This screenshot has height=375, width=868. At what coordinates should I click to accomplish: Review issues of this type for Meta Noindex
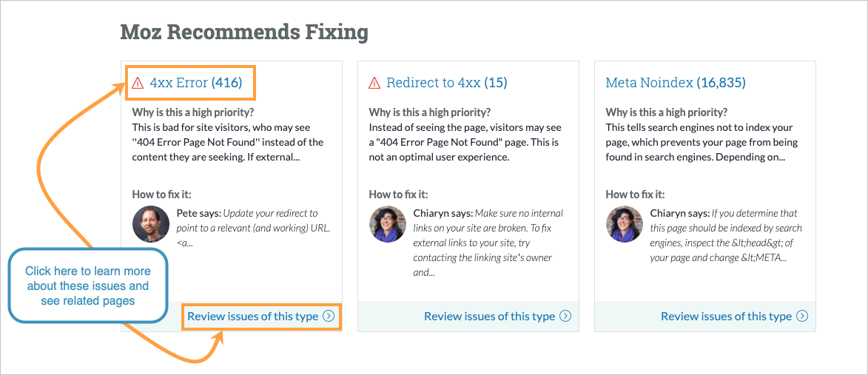point(726,317)
